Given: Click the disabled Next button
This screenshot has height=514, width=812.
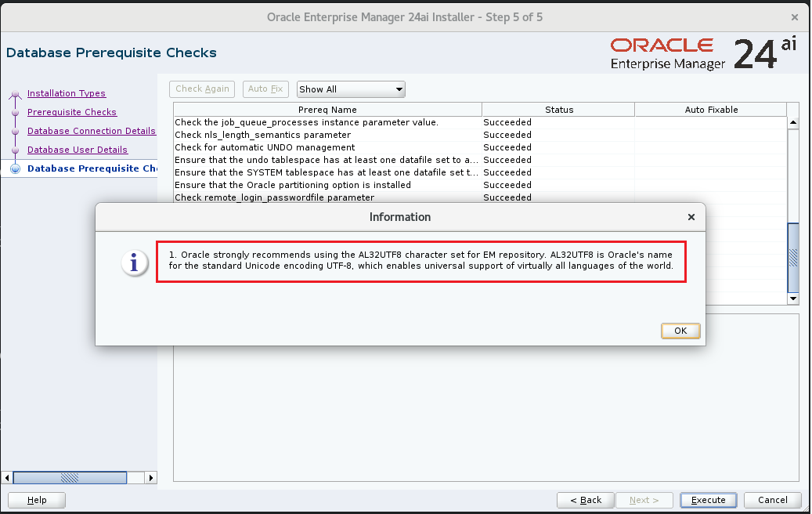Looking at the screenshot, I should 644,500.
